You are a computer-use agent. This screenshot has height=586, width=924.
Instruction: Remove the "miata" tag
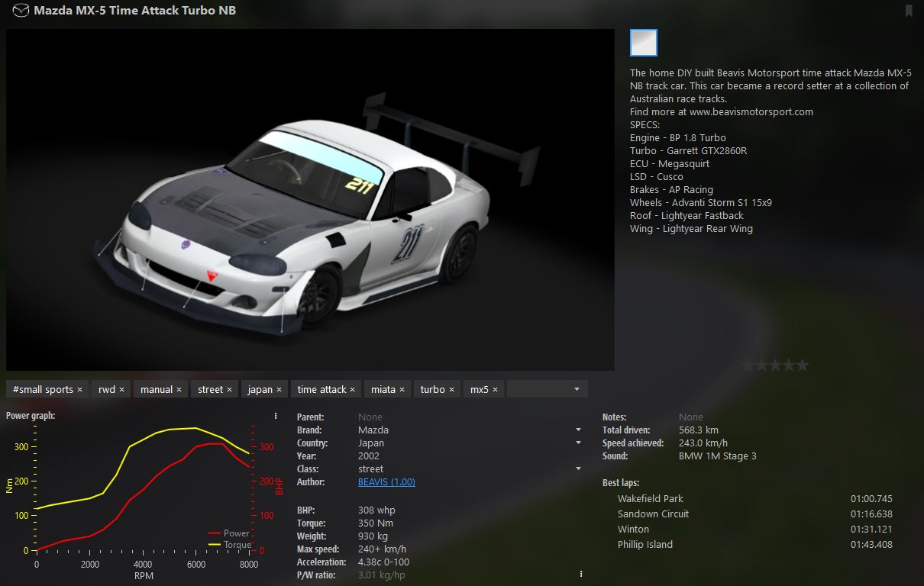(401, 388)
